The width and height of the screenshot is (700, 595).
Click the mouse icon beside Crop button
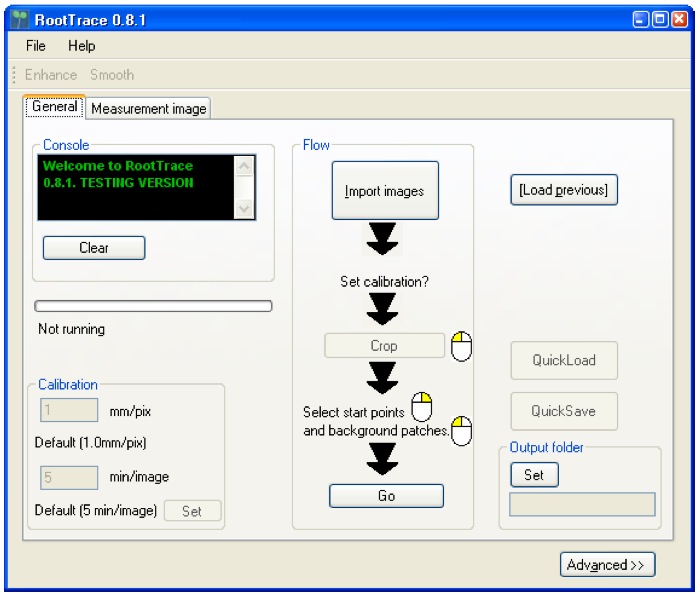[461, 346]
